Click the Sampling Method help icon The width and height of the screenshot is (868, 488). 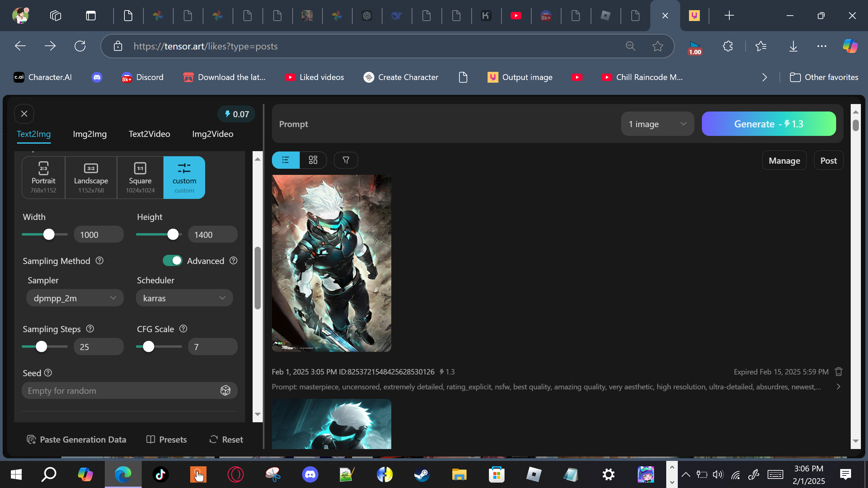99,261
